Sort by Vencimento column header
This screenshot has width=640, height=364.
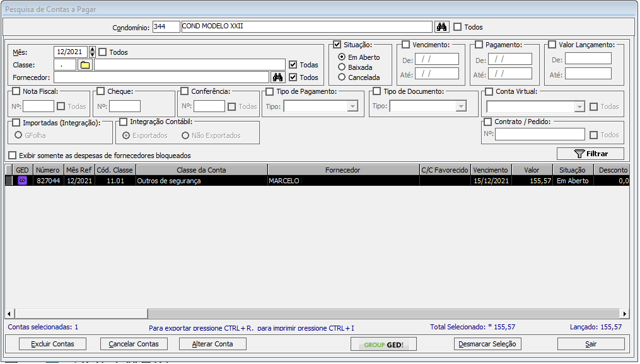click(x=491, y=170)
